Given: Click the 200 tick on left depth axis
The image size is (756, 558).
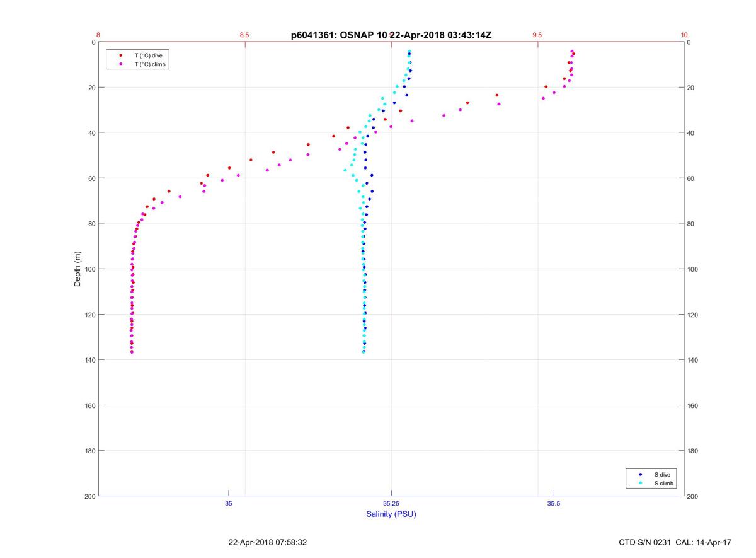Looking at the screenshot, I should pos(90,496).
